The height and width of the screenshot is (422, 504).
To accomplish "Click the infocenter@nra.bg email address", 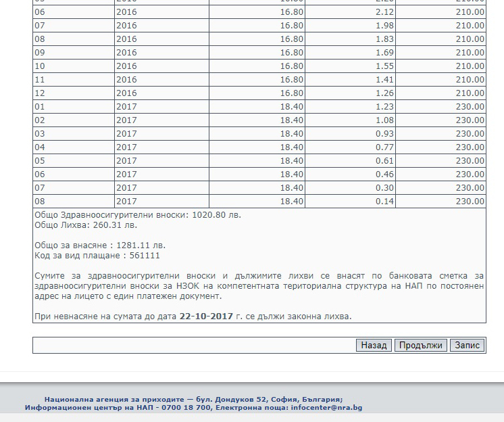I will click(x=326, y=408).
